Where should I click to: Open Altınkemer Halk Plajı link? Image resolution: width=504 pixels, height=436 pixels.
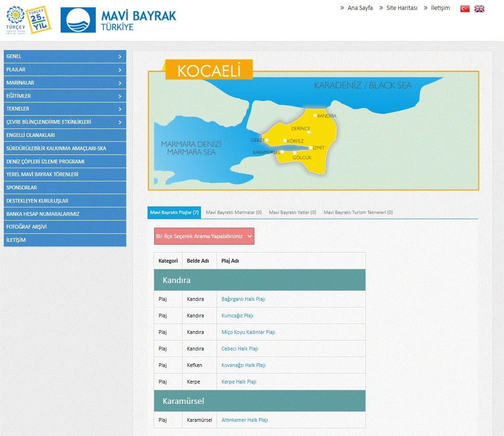coord(244,420)
